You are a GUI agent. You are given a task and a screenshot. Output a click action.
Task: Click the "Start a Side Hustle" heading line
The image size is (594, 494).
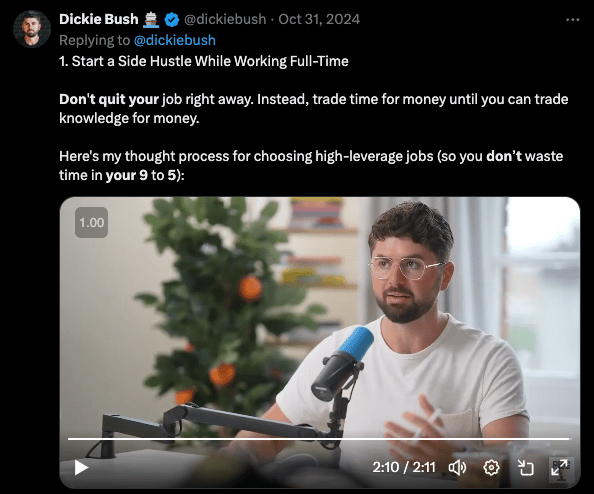[204, 61]
